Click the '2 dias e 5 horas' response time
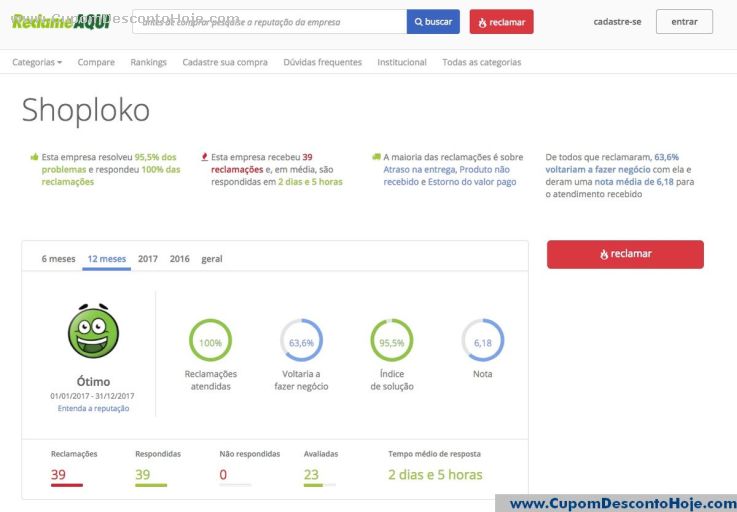Image resolution: width=737 pixels, height=512 pixels. coord(435,475)
